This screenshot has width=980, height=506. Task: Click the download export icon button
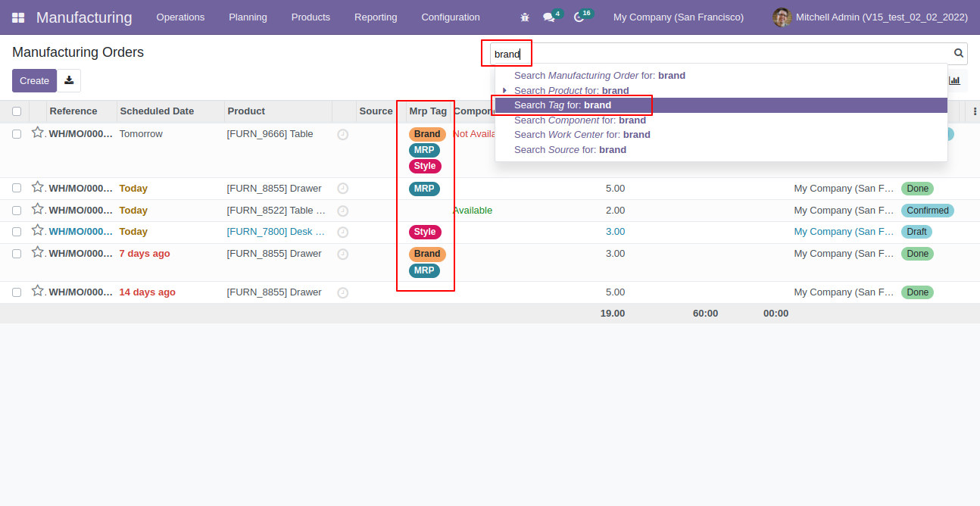pyautogui.click(x=69, y=80)
